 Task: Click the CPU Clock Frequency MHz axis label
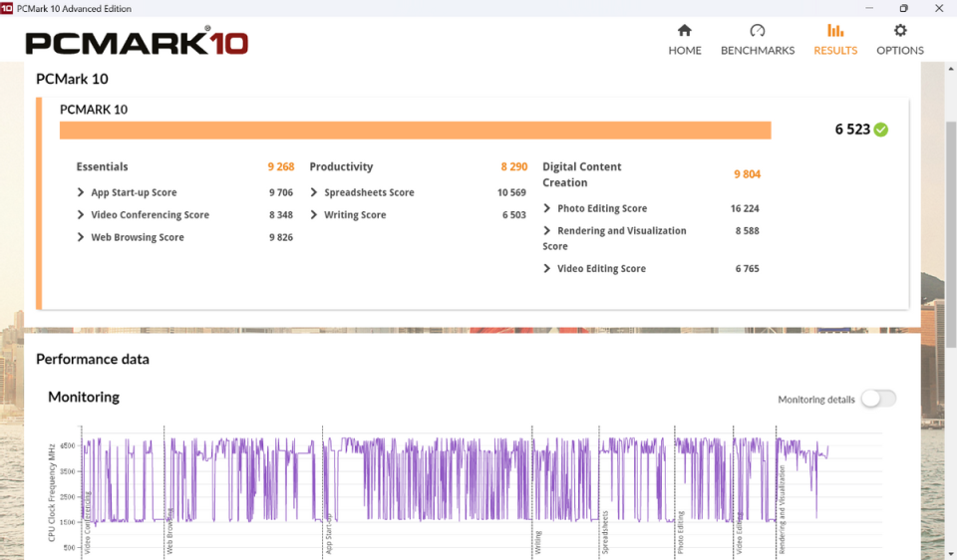coord(52,492)
